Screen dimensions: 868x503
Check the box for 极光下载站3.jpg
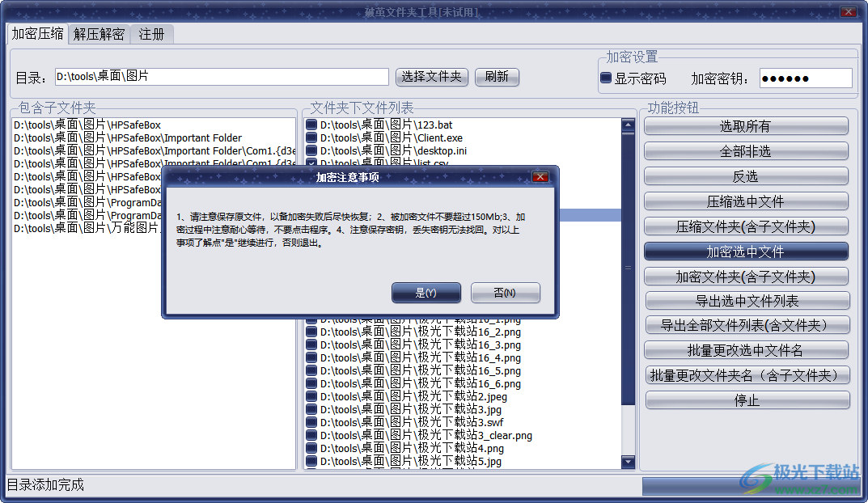(311, 409)
